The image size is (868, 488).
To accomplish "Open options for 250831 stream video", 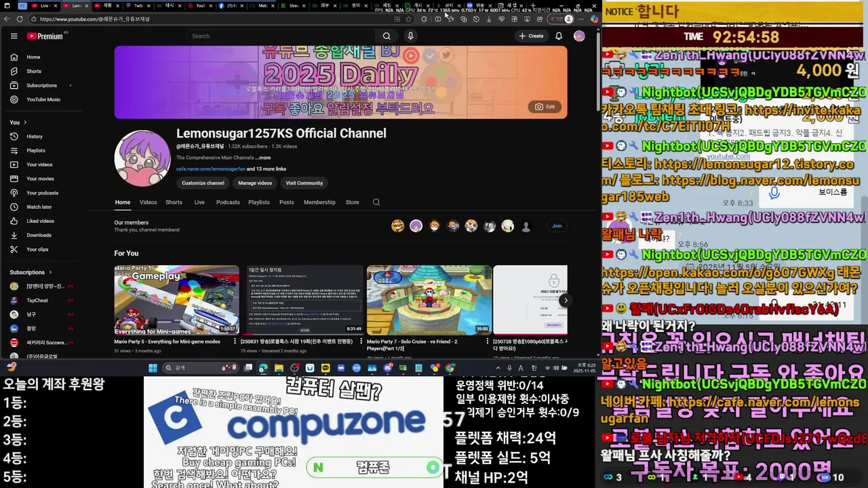I will [x=361, y=342].
